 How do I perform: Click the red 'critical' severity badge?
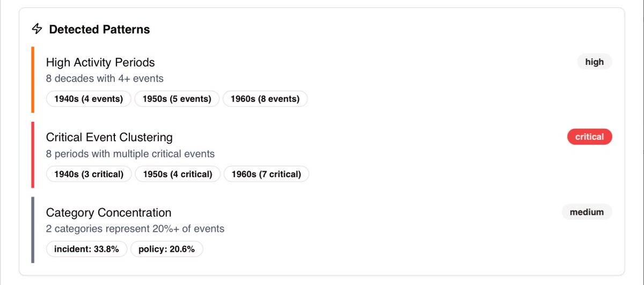tap(589, 137)
